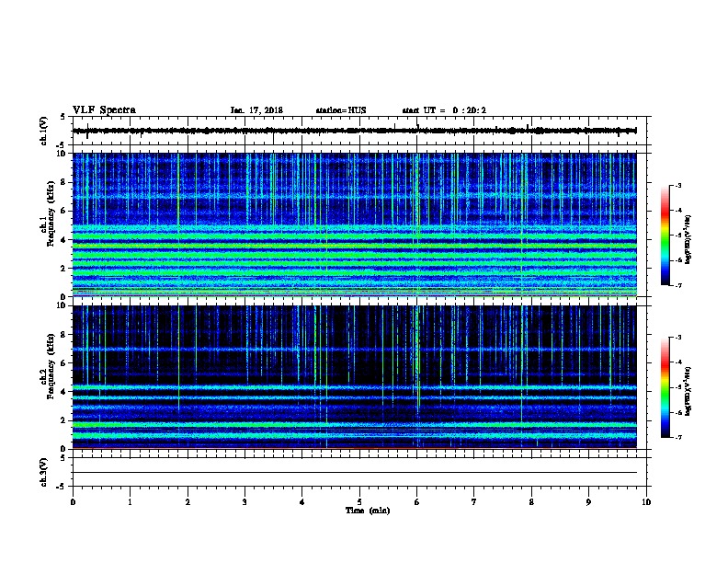Click time-axis tick label "9"
This screenshot has height=563, width=728.
[x=588, y=502]
